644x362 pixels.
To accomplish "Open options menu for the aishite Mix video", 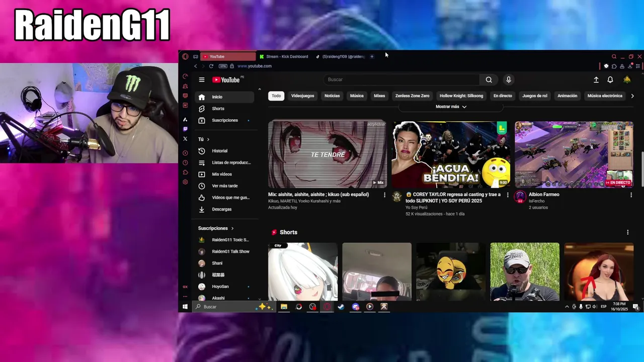I will (x=384, y=195).
